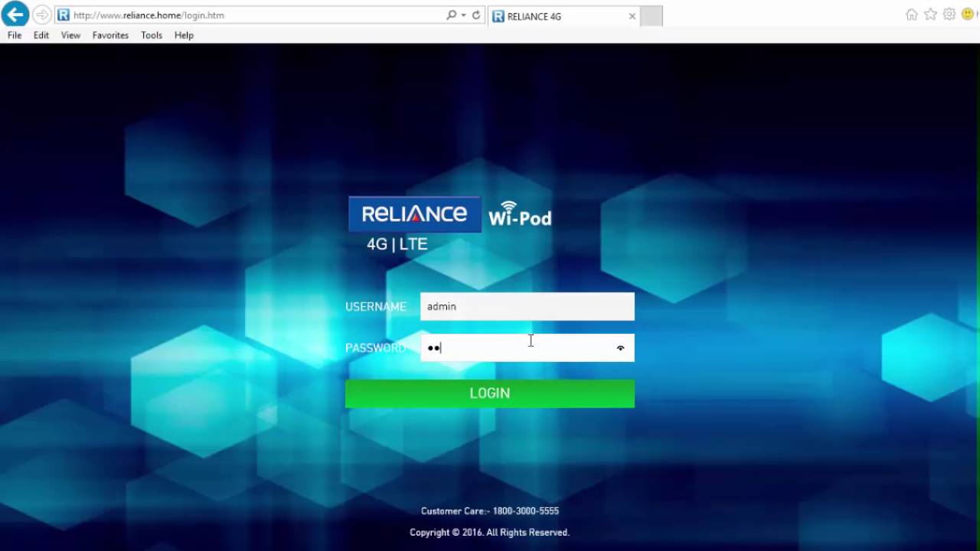The image size is (980, 551).
Task: Open a new blank tab
Action: coord(652,16)
